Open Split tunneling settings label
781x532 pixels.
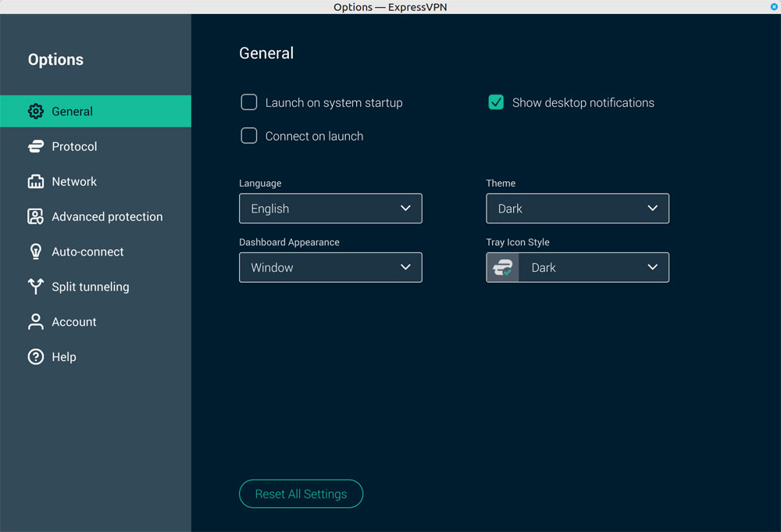coord(91,287)
